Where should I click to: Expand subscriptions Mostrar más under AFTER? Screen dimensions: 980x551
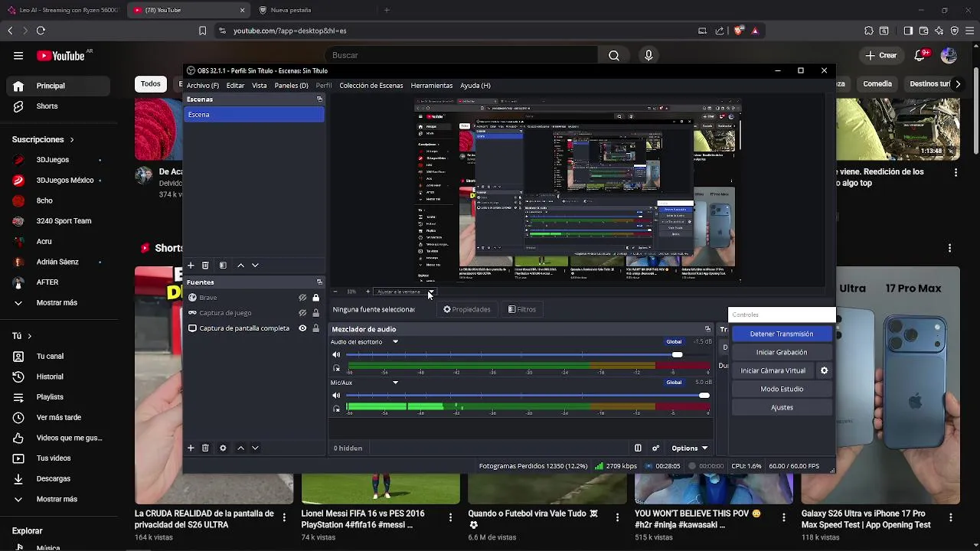tap(57, 302)
